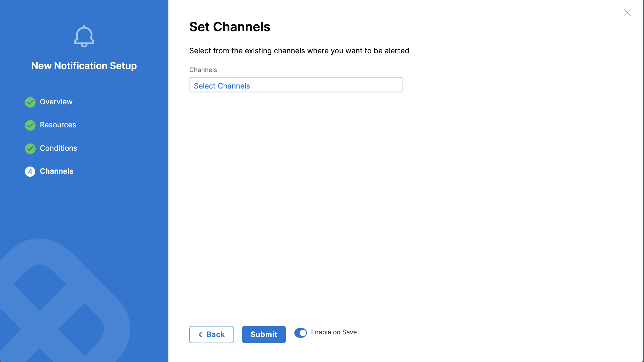Viewport: 644px width, 362px height.
Task: Click the existing channels instruction text
Action: point(299,51)
